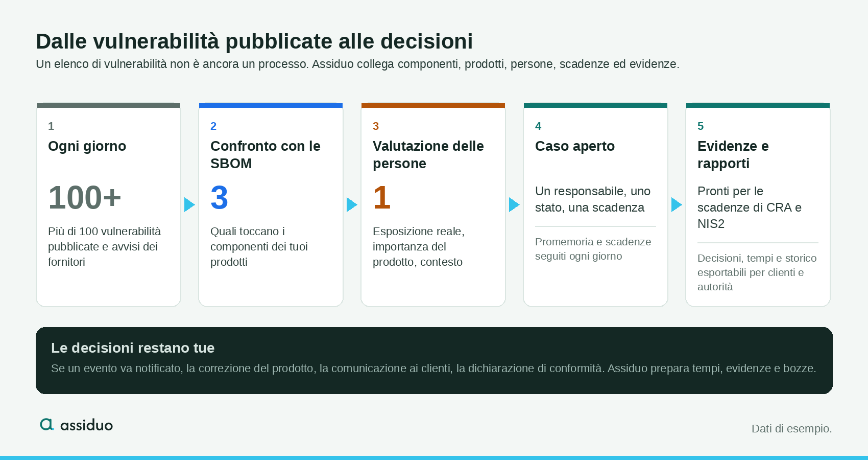This screenshot has width=868, height=460.
Task: Click step number 4 label above Caso aperto
Action: [538, 126]
